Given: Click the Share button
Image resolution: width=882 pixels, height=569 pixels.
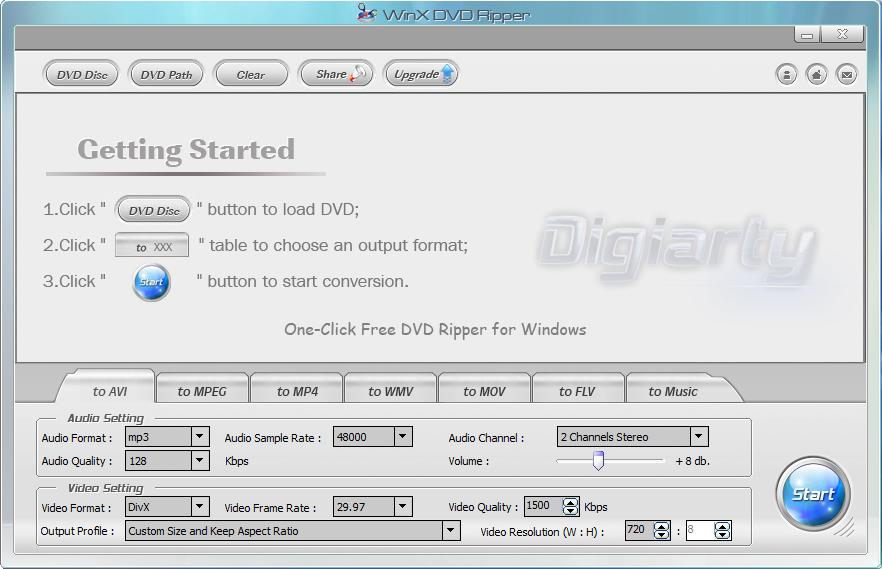Looking at the screenshot, I should click(337, 74).
